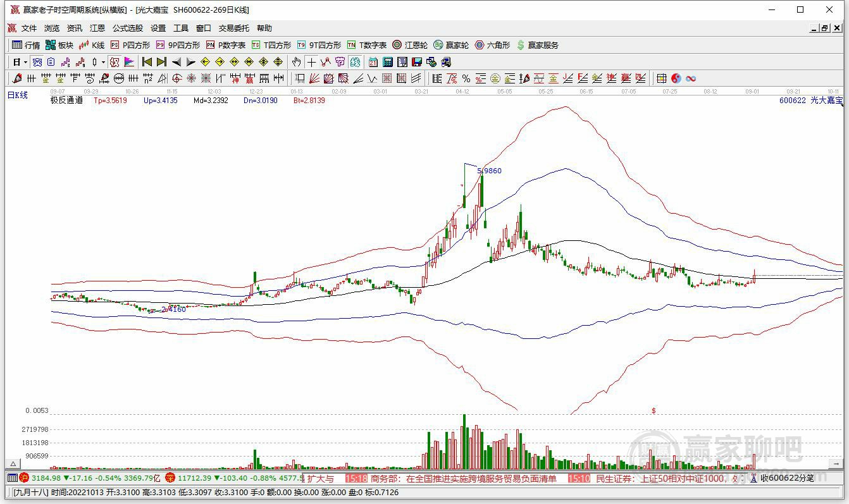
Task: Click the infinity loop icon
Action: 691,78
